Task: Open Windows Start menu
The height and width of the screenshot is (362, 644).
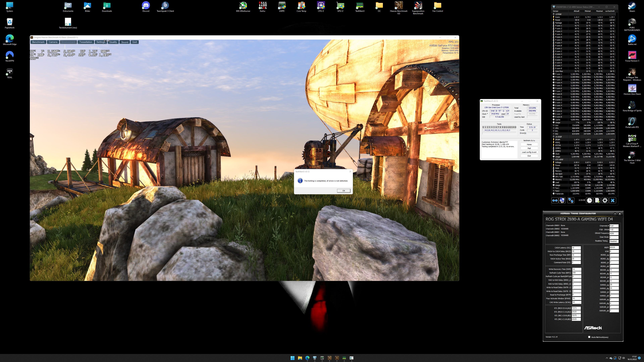Action: tap(292, 358)
